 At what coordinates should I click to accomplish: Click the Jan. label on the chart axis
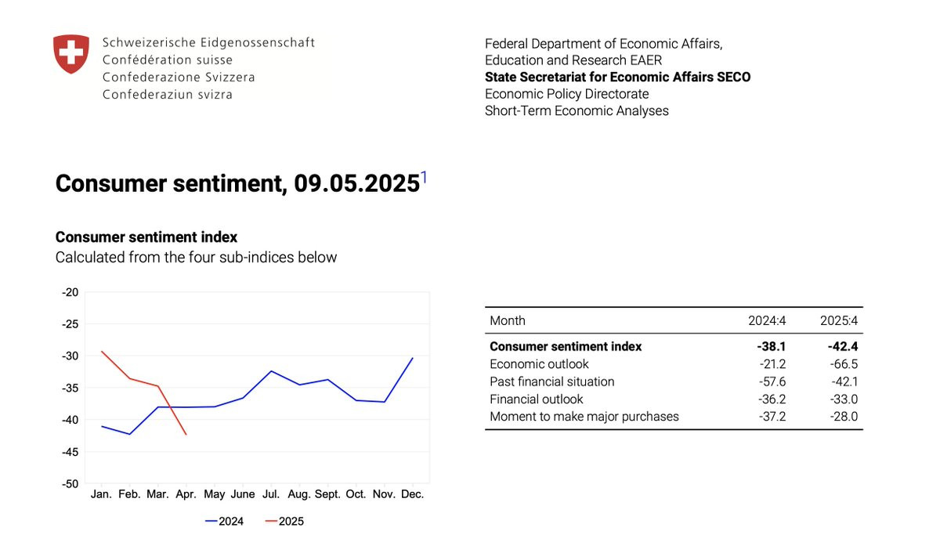(x=101, y=494)
